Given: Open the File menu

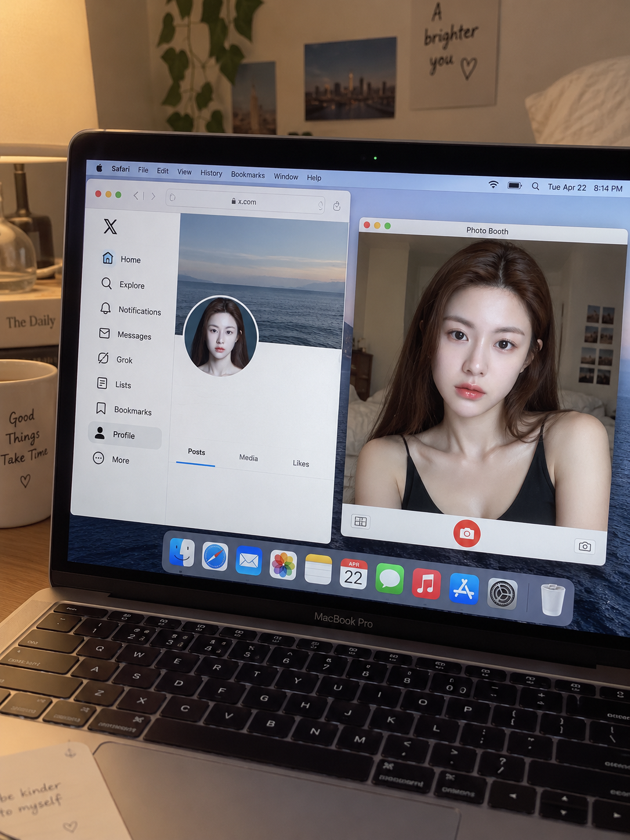Looking at the screenshot, I should tap(143, 170).
